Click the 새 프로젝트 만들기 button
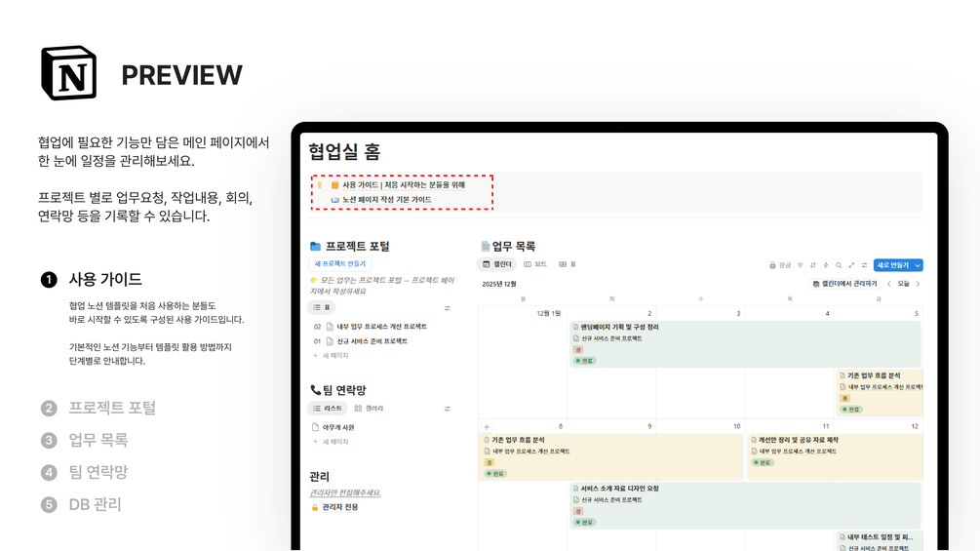The width and height of the screenshot is (980, 551). pos(340,263)
